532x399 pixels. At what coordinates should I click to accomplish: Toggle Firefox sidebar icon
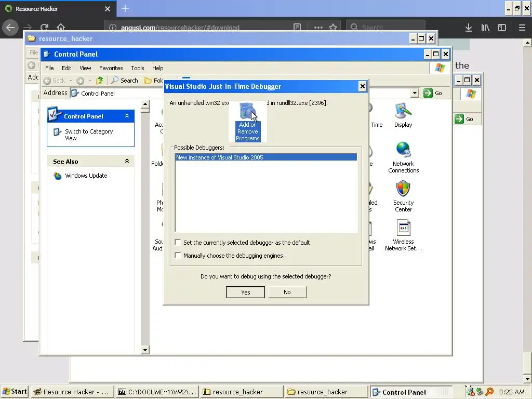point(502,28)
